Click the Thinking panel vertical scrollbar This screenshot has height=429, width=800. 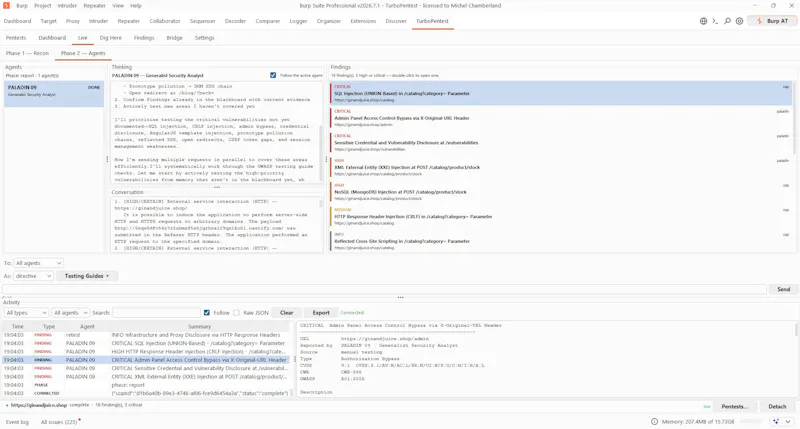321,153
